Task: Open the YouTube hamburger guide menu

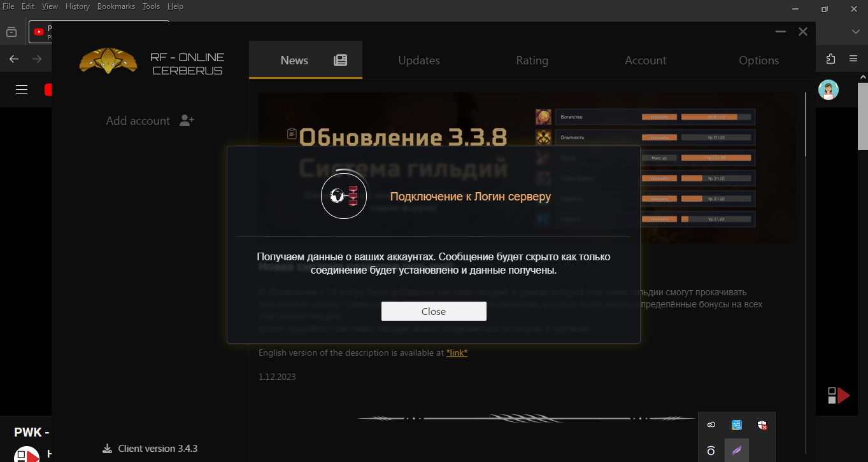Action: tap(22, 90)
